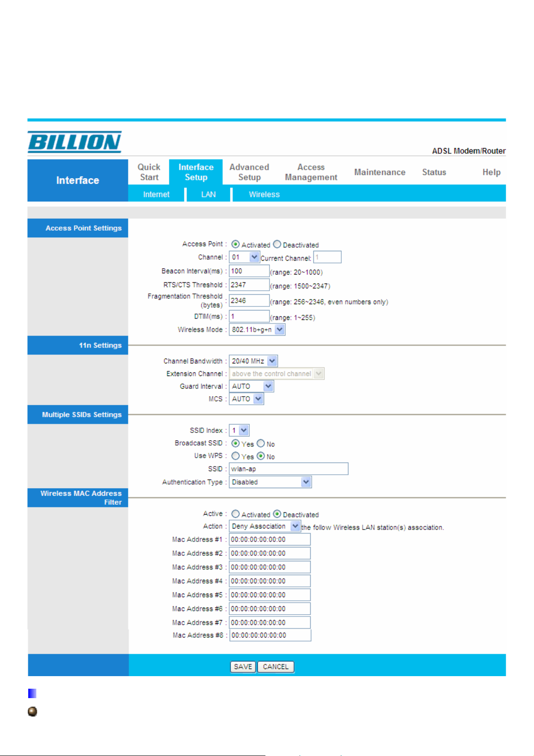Screen dimensions: 534x756
Task: Click the "(range: 1~255)" hint
Action: 293,318
